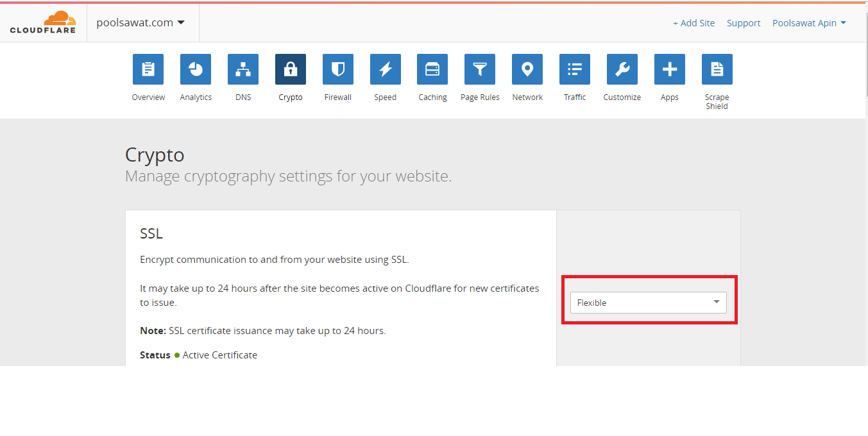868x436 pixels.
Task: Expand the poolsawat.com site selector
Action: [x=140, y=22]
